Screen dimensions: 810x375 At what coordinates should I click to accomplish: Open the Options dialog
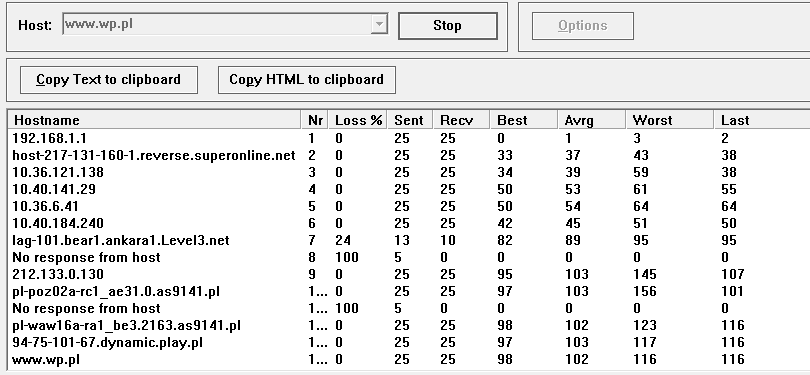pyautogui.click(x=583, y=26)
